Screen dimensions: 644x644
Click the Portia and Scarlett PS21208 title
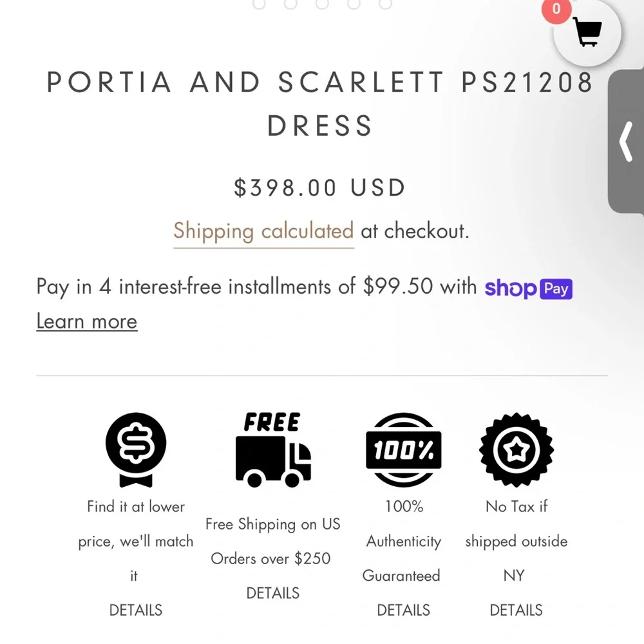click(x=320, y=103)
